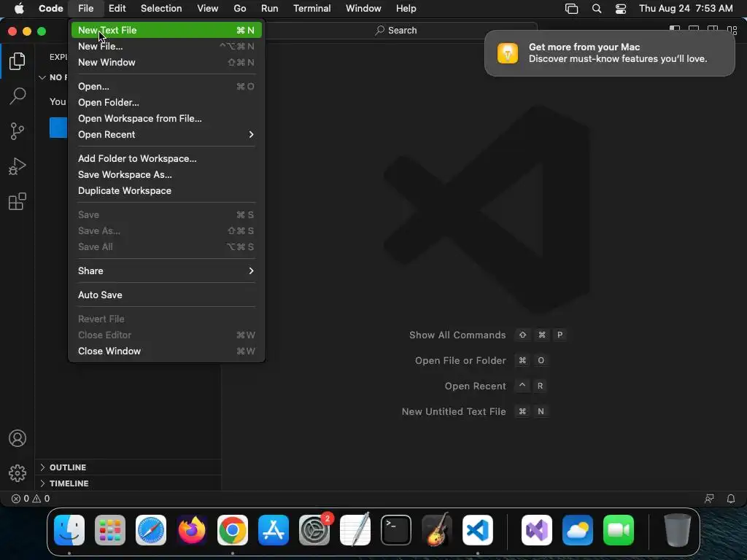Open the Run menu
Image resolution: width=747 pixels, height=560 pixels.
coord(270,9)
